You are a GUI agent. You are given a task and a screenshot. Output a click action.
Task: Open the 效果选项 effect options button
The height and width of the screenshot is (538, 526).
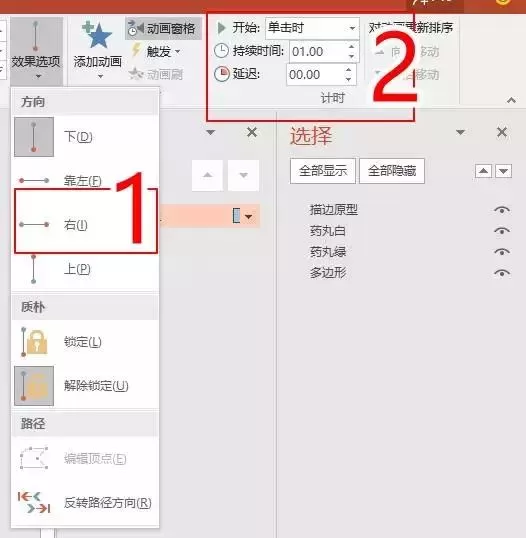(36, 51)
